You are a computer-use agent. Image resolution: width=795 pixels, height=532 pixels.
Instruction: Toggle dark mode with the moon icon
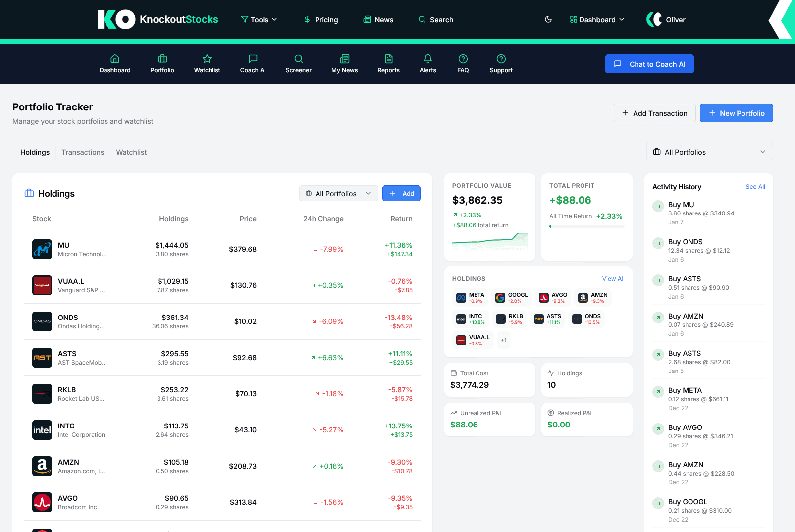point(548,19)
